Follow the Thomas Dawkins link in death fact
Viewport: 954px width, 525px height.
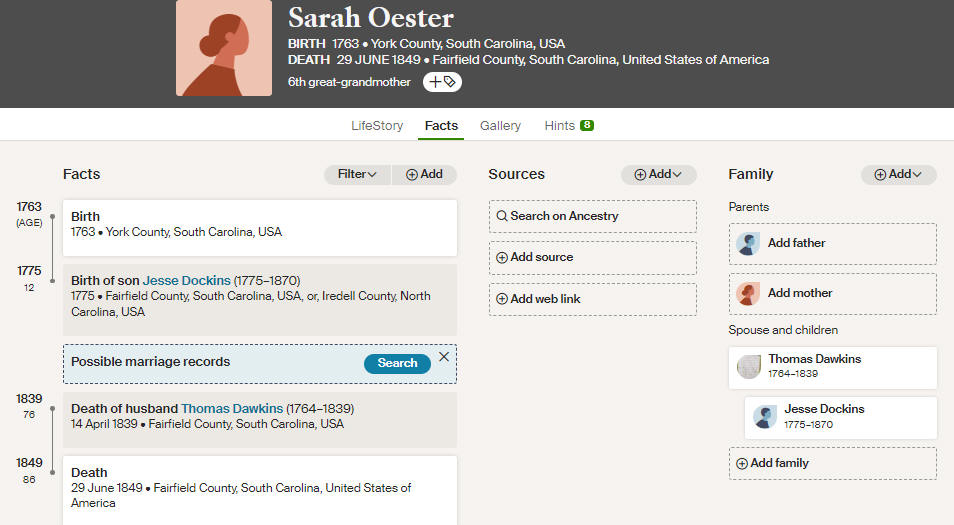232,408
